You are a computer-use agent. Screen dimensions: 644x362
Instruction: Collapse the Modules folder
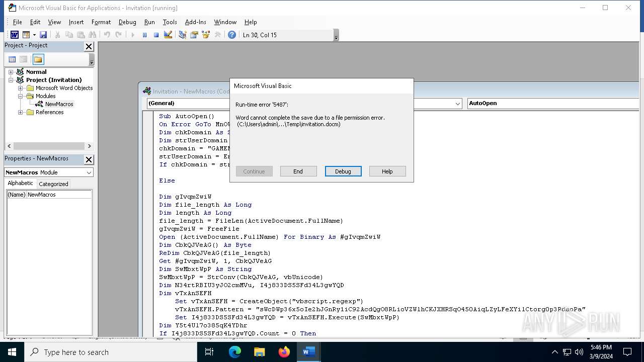pyautogui.click(x=21, y=96)
